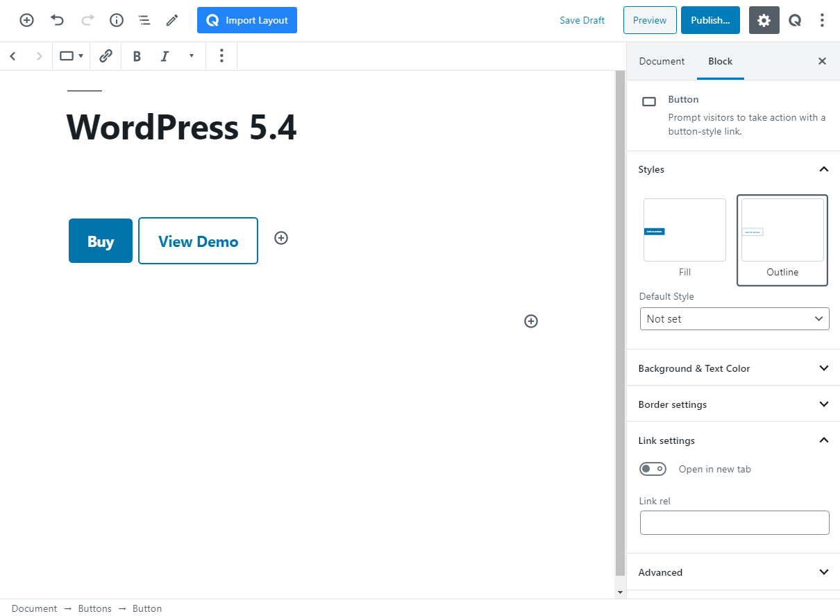Image resolution: width=840 pixels, height=616 pixels.
Task: Toggle bold formatting
Action: [137, 56]
